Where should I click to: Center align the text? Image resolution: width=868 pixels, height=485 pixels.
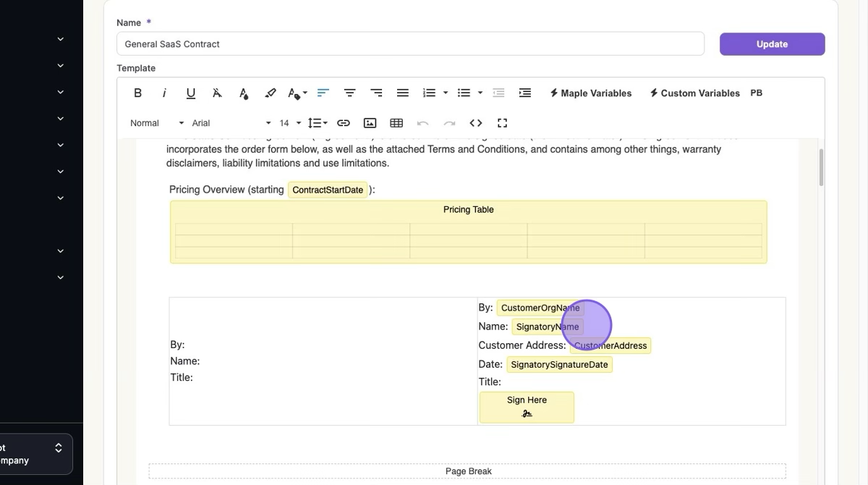[x=349, y=93]
